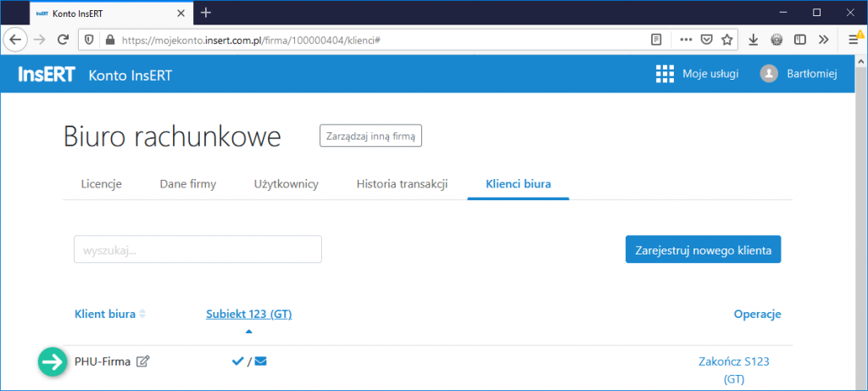Click the envelope icon in PHU-Firma row

coord(261,361)
